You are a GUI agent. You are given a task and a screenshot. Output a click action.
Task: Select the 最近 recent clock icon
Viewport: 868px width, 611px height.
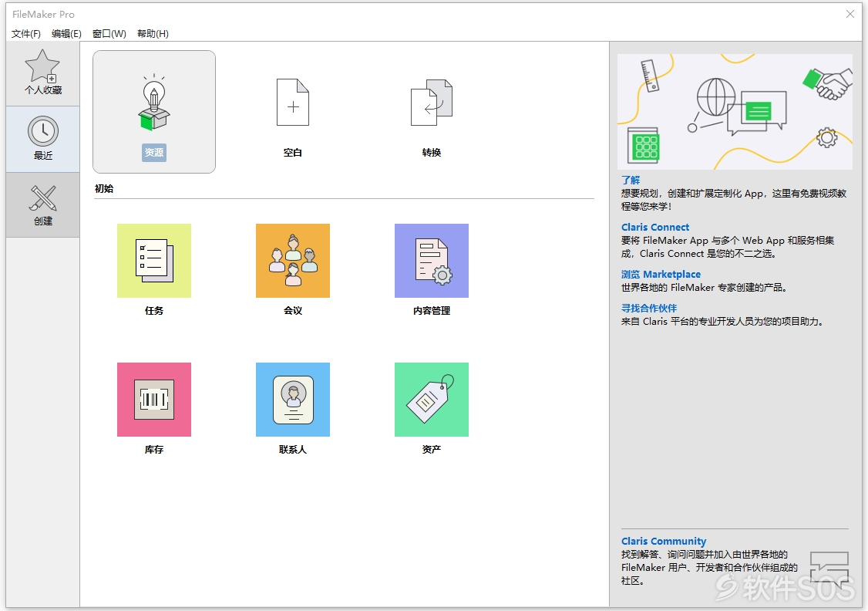pos(42,131)
